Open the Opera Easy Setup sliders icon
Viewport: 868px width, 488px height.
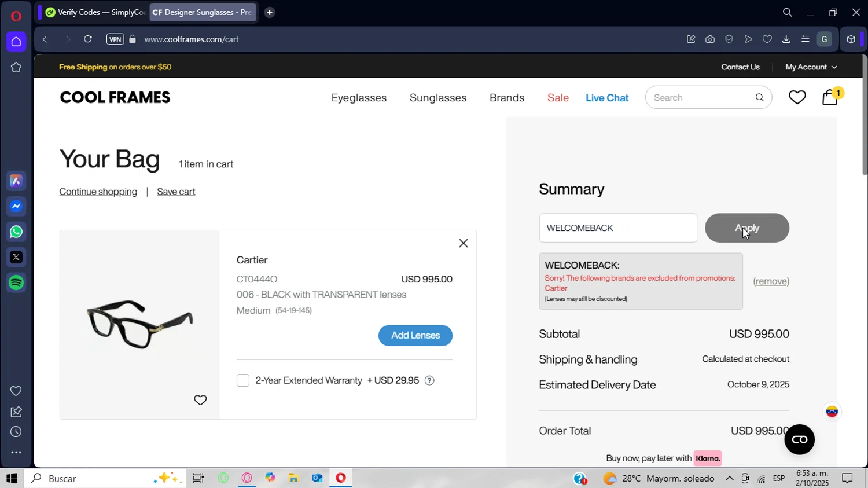(805, 39)
